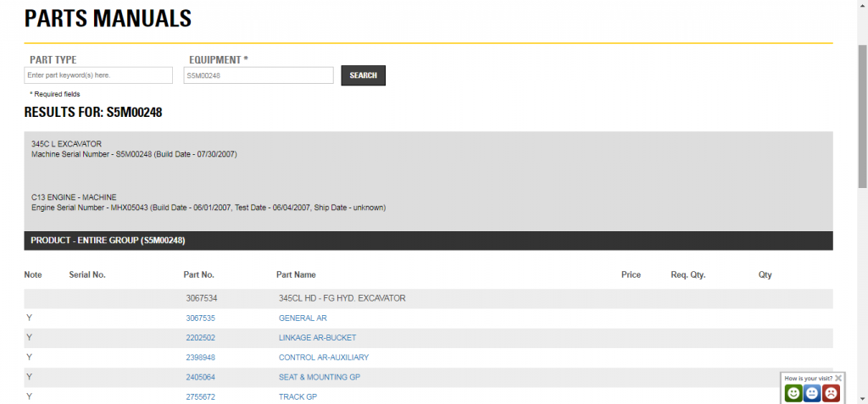Image resolution: width=868 pixels, height=404 pixels.
Task: Click the 'Note' column header
Action: [x=33, y=274]
